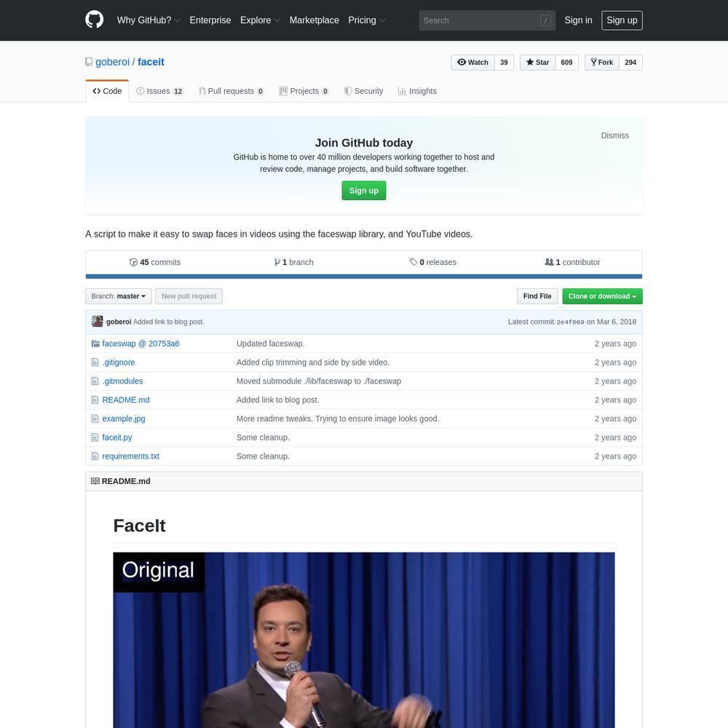Star the faceit repository
This screenshot has height=728, width=728.
point(538,62)
